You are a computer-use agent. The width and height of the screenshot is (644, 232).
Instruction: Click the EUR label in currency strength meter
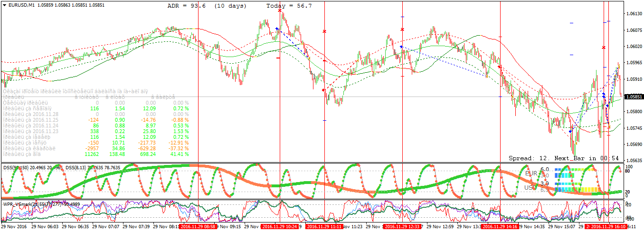pyautogui.click(x=531, y=174)
